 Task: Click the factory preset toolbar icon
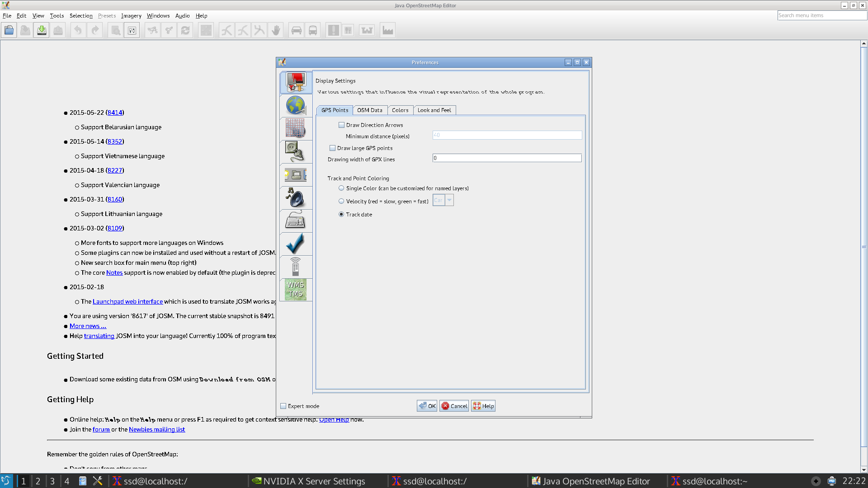[387, 30]
